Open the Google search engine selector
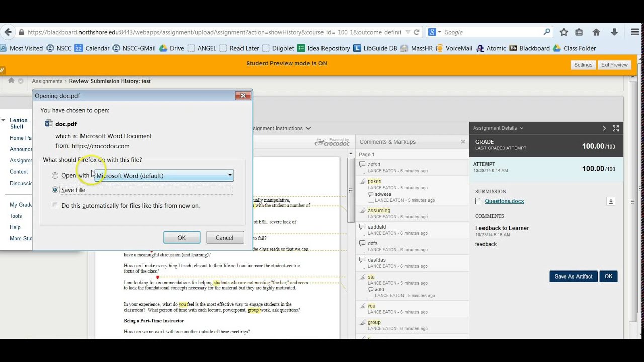Viewport: 644px width, 362px height. (435, 32)
